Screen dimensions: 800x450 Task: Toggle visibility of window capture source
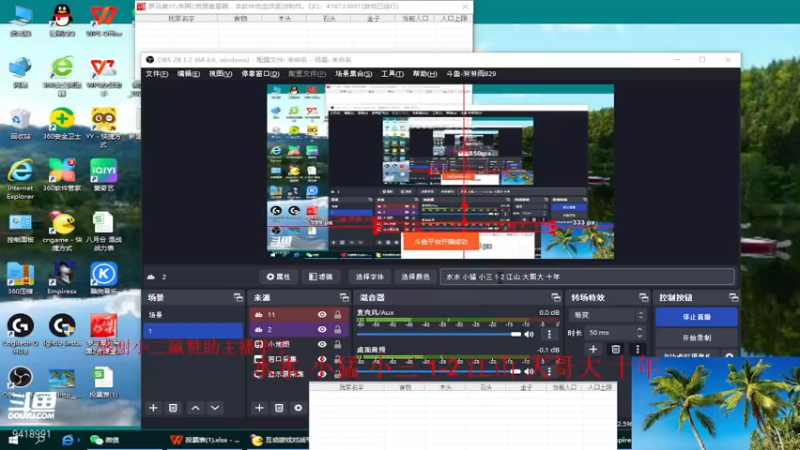pos(322,359)
